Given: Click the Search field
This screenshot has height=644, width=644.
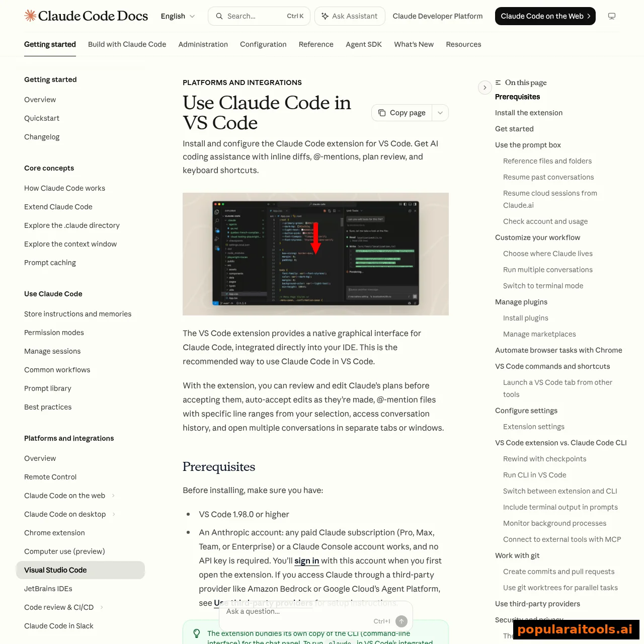Looking at the screenshot, I should coord(259,16).
